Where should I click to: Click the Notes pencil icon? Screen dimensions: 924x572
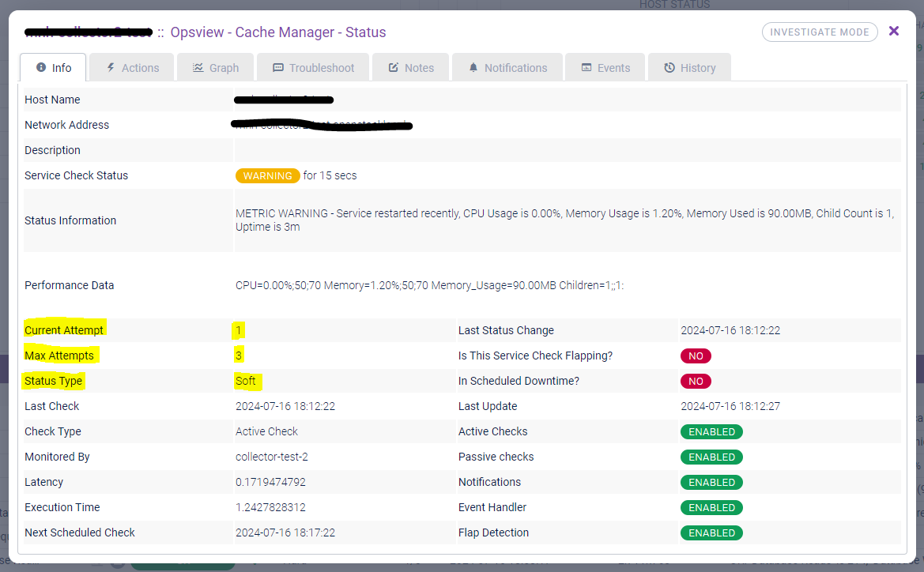click(x=394, y=68)
